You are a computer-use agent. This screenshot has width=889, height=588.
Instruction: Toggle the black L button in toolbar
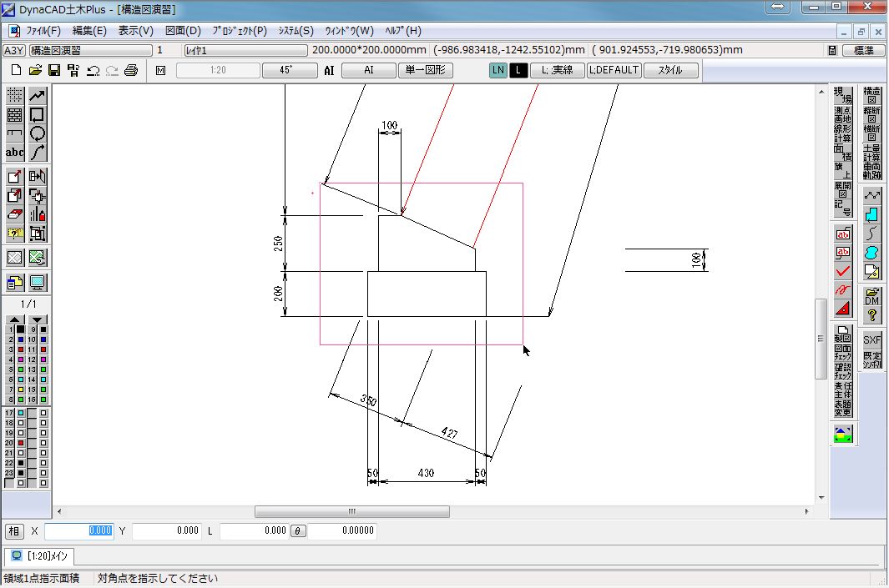(x=518, y=70)
